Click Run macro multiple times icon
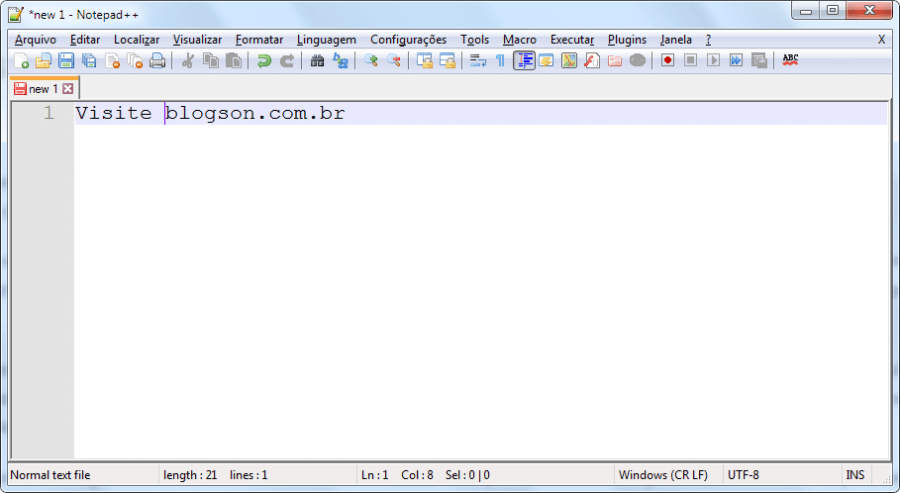The image size is (900, 493). (736, 60)
